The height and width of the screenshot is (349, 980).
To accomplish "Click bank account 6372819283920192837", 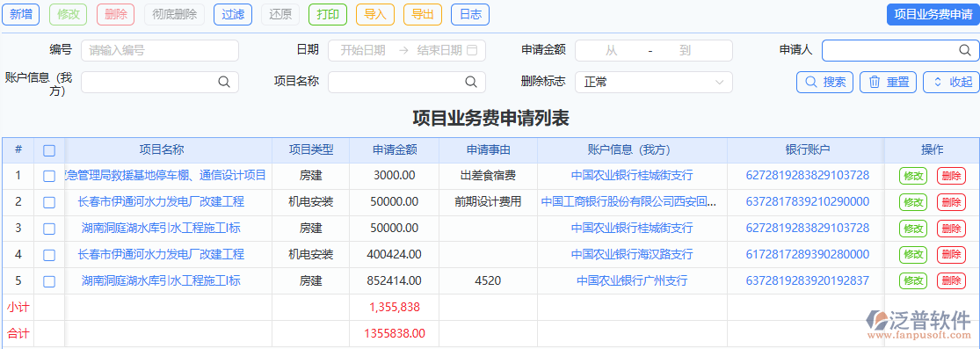I will coord(808,280).
